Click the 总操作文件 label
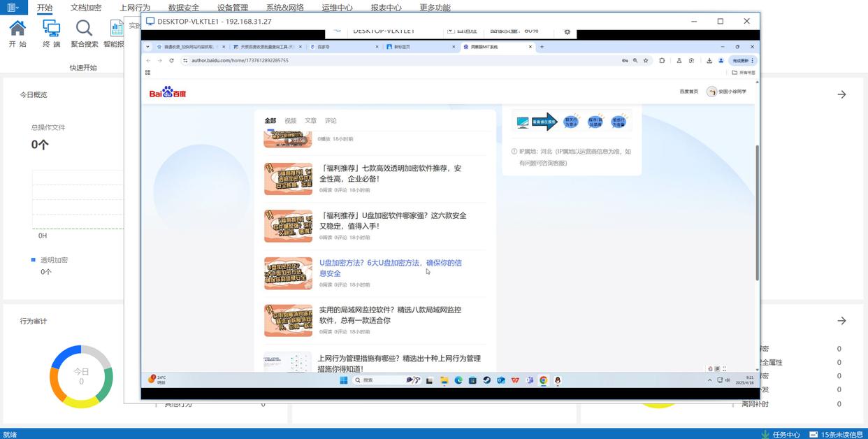The width and height of the screenshot is (868, 439). pos(48,127)
